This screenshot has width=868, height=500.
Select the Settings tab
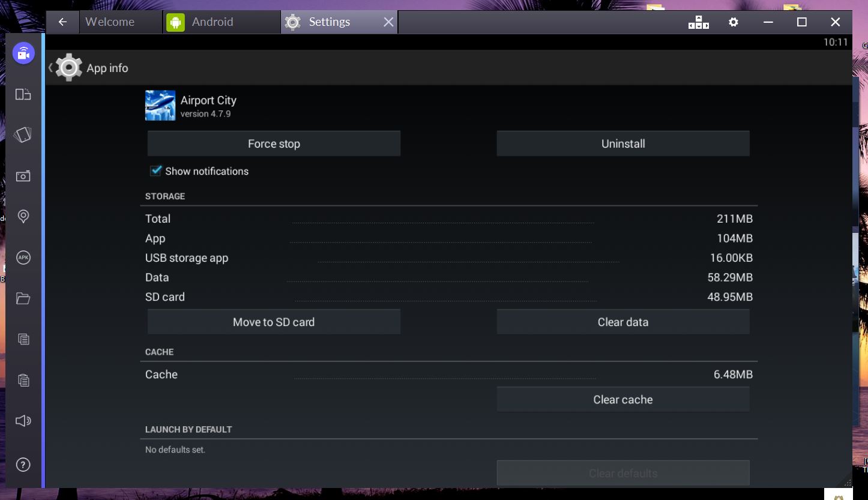click(x=339, y=22)
